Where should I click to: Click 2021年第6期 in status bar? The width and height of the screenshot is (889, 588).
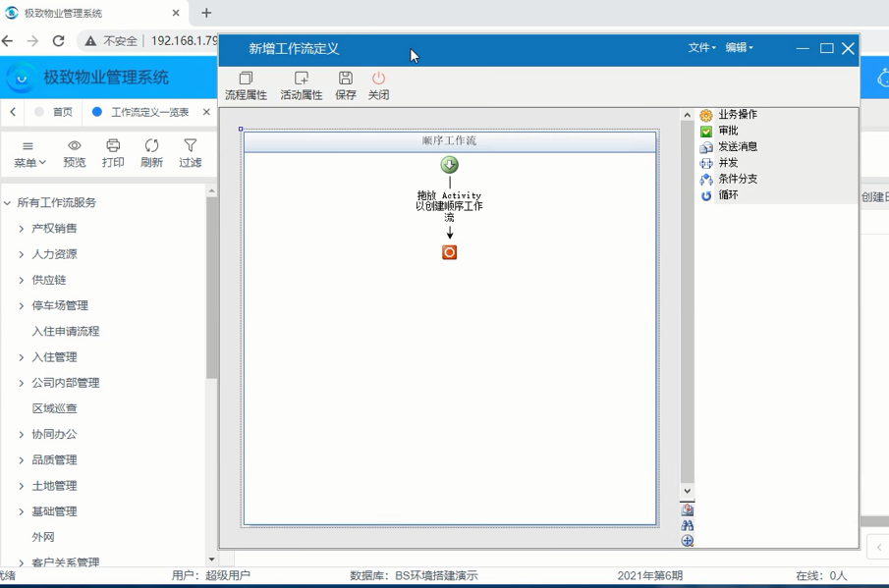(x=649, y=575)
